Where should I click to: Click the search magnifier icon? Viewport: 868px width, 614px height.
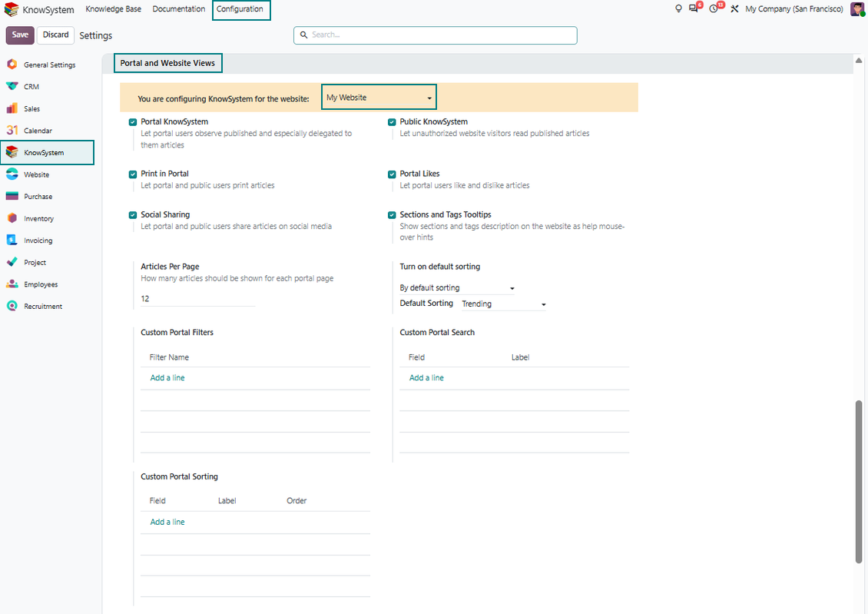point(303,35)
